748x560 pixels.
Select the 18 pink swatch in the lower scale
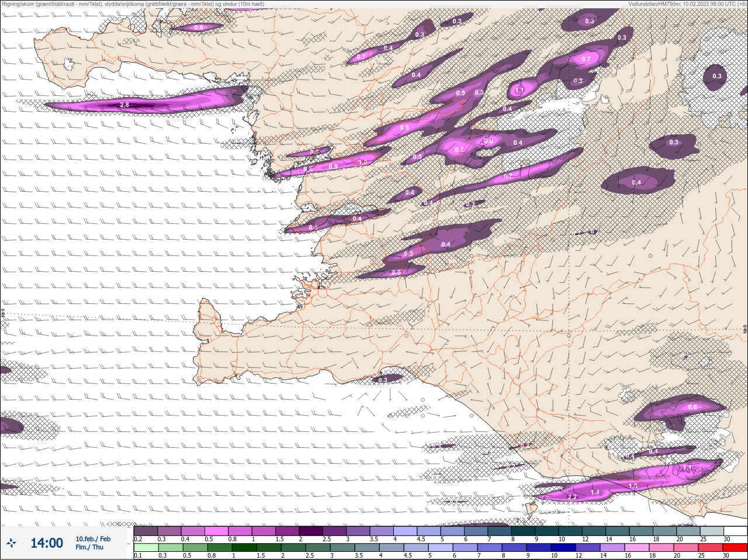pos(662,548)
